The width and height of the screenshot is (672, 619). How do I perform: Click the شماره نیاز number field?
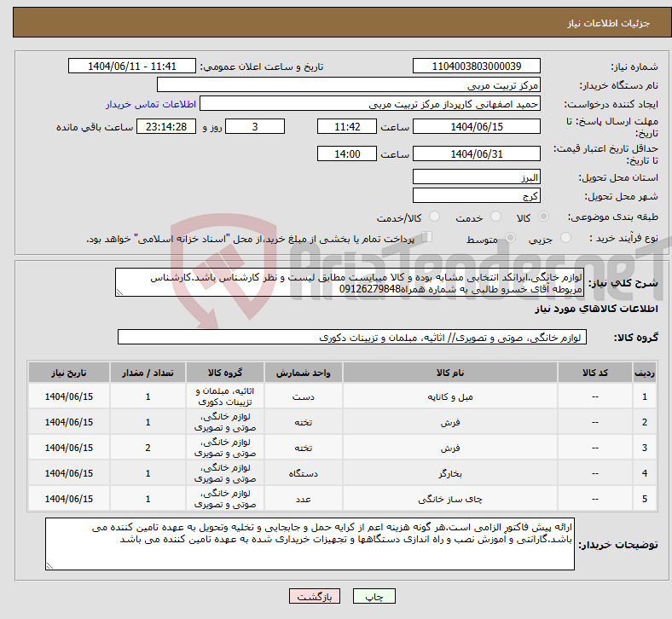tap(476, 67)
